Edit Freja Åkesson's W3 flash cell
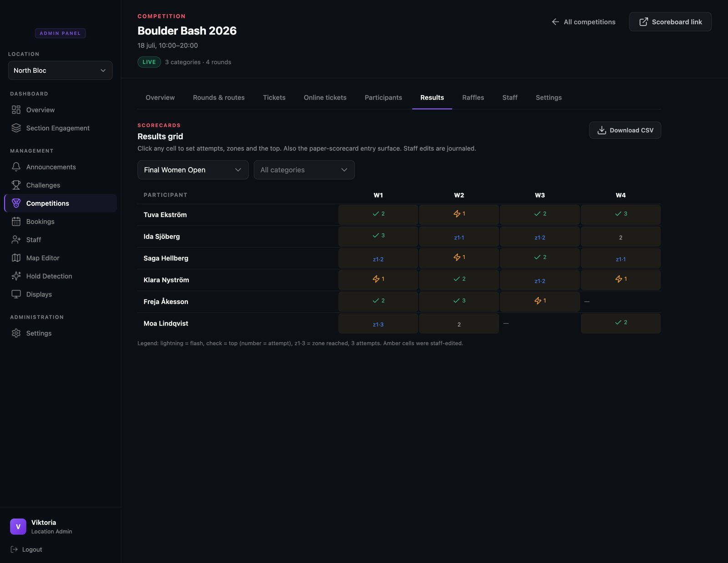The height and width of the screenshot is (563, 728). pyautogui.click(x=540, y=301)
